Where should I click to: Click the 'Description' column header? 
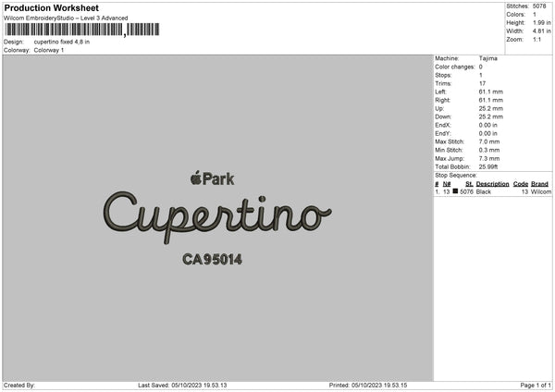click(x=492, y=184)
